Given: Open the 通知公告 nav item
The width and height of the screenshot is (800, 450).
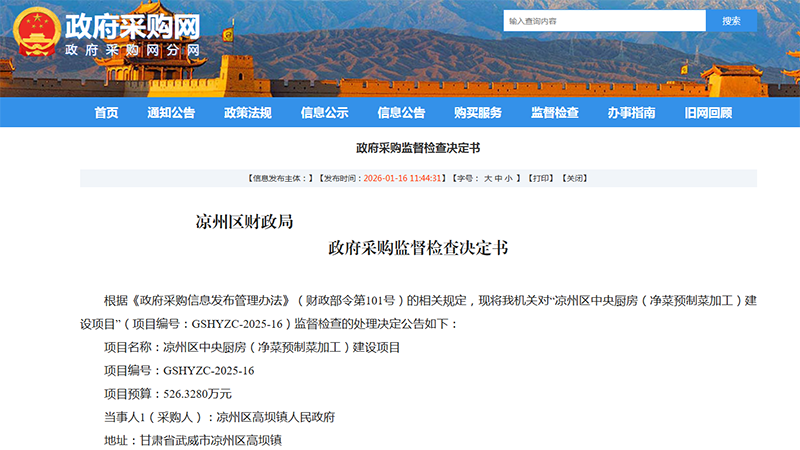Looking at the screenshot, I should 171,113.
